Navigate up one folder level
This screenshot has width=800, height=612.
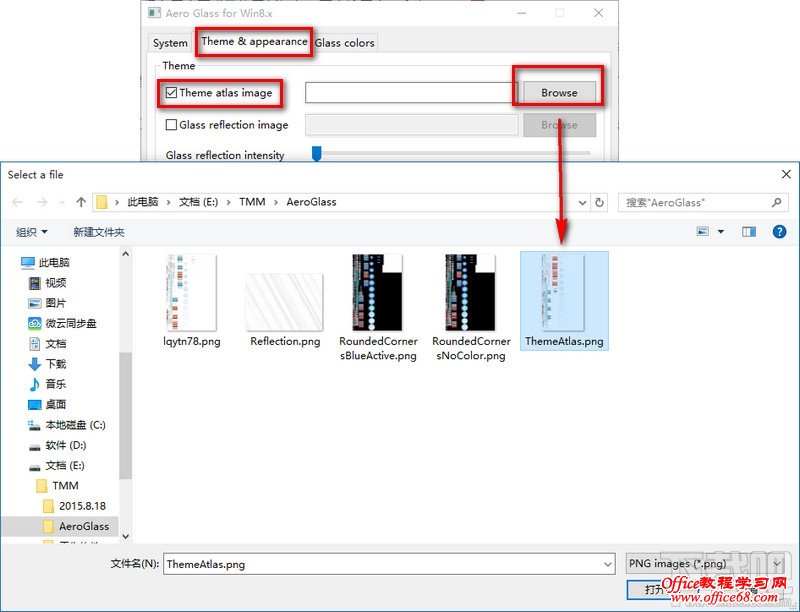click(82, 202)
